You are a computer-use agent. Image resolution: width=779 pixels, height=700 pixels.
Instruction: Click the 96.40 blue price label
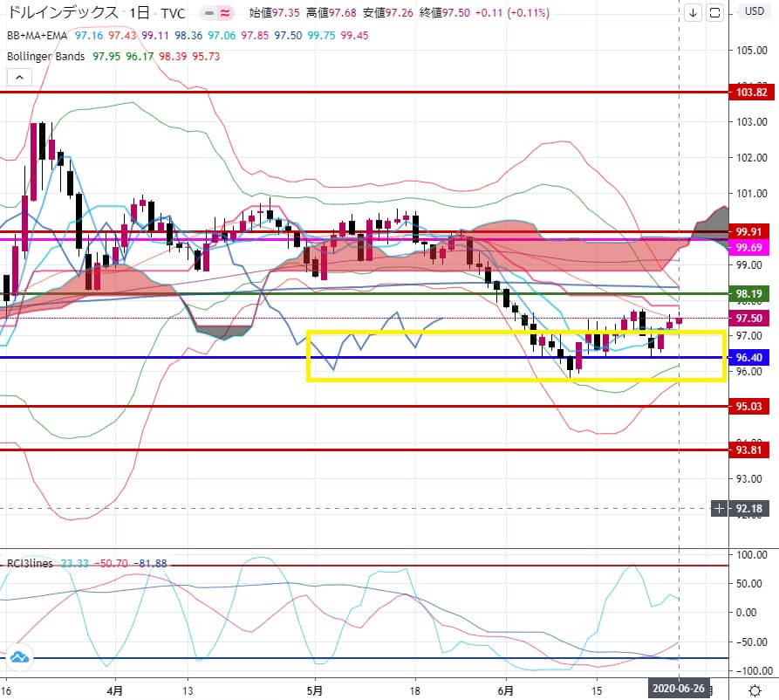click(x=748, y=358)
